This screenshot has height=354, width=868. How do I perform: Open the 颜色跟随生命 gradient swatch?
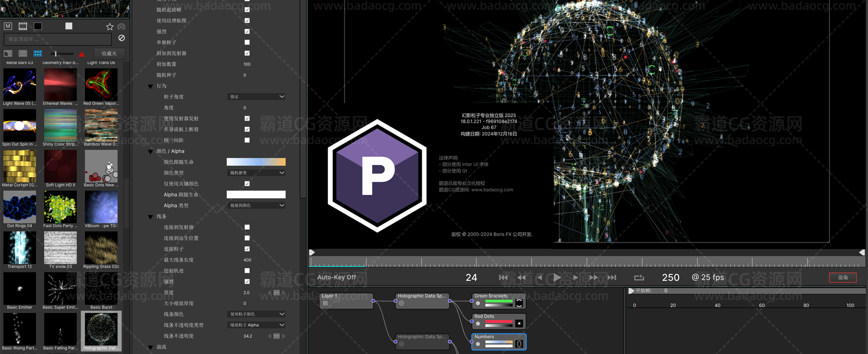[x=256, y=162]
